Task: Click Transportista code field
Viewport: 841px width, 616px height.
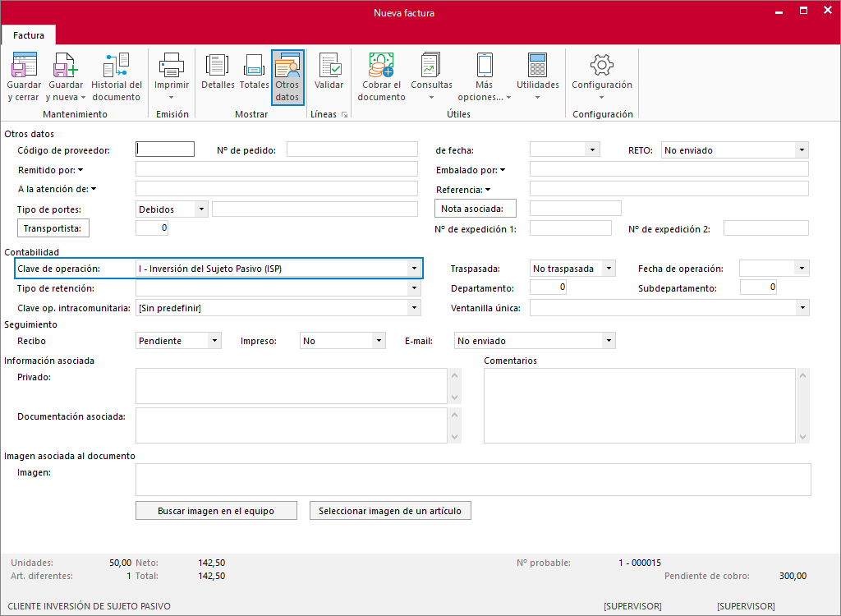Action: coord(152,228)
